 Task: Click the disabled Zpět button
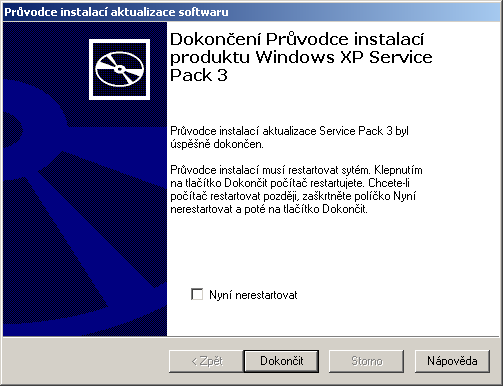click(x=206, y=361)
